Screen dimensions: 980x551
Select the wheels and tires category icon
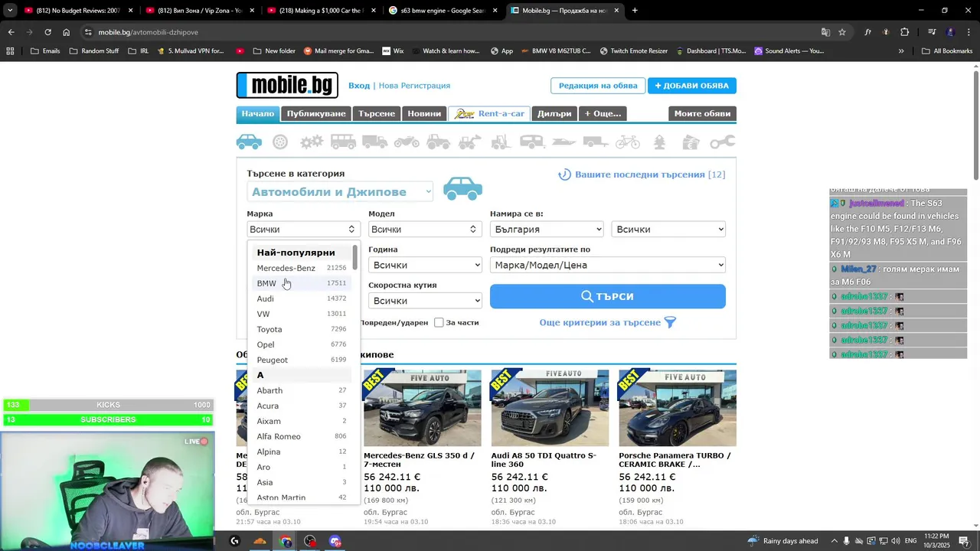[280, 142]
